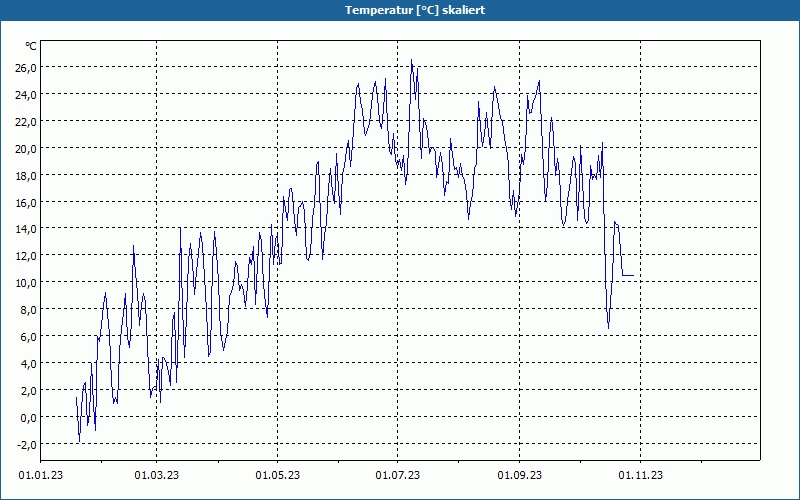
Task: Select the 01.07.23 date label
Action: tap(397, 476)
